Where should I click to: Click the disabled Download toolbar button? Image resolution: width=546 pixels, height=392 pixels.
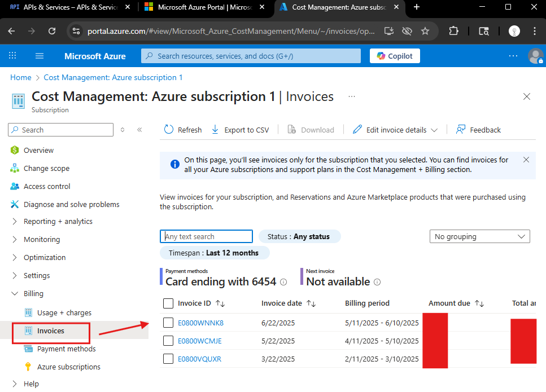pos(311,130)
